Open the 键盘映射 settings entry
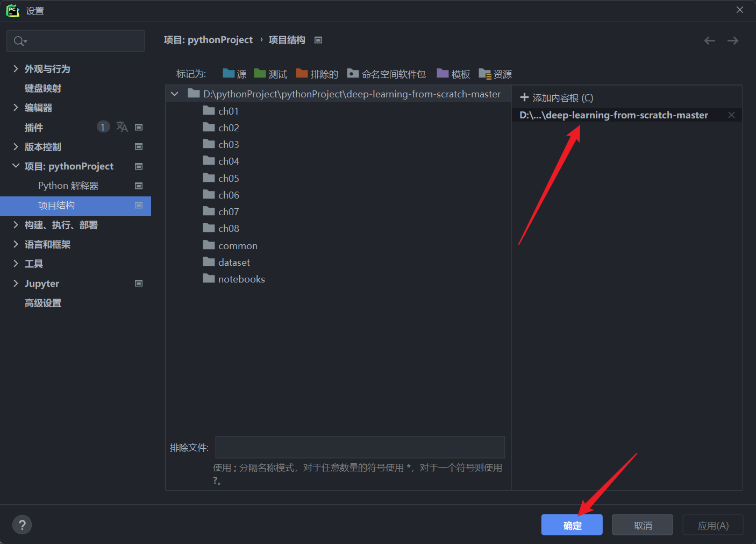This screenshot has width=756, height=544. click(x=43, y=88)
